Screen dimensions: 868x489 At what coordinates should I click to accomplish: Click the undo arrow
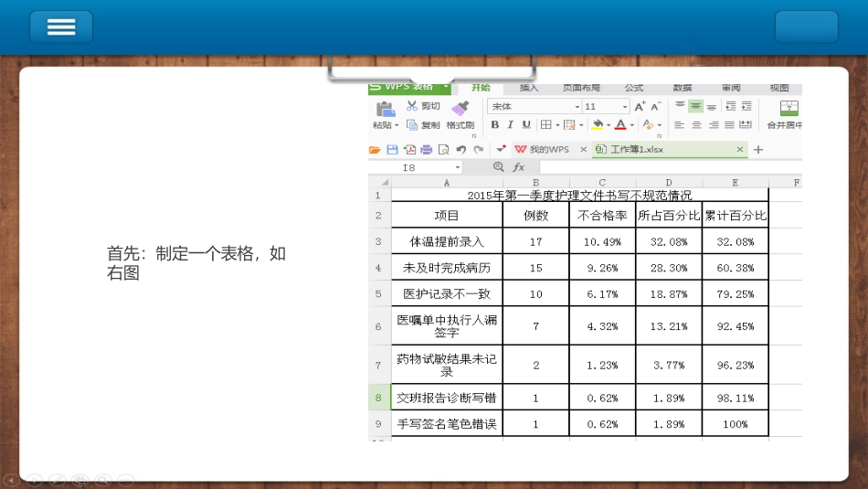pyautogui.click(x=461, y=150)
